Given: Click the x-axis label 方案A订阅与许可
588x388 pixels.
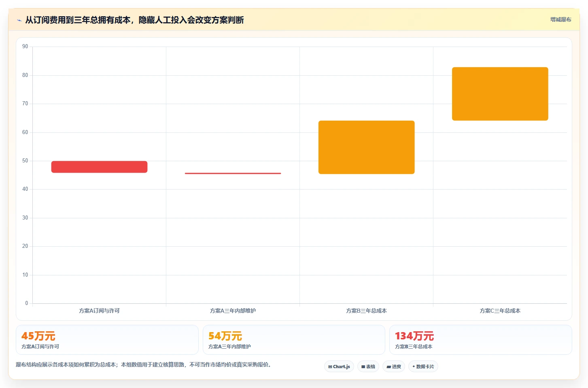Looking at the screenshot, I should pyautogui.click(x=99, y=311).
